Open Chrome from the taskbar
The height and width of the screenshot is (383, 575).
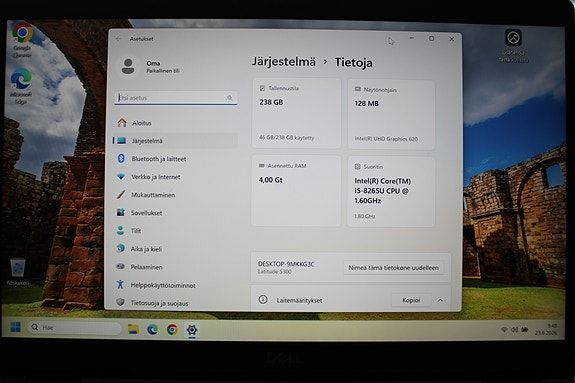point(172,329)
